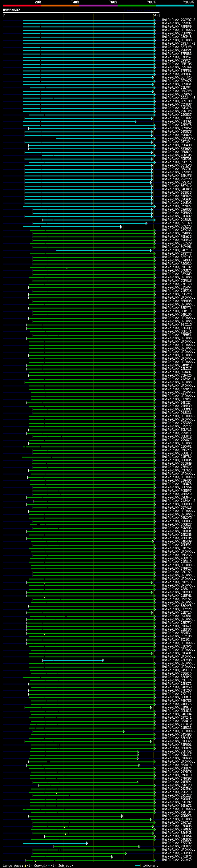This screenshot has width=197, height=868.
Task: Click the UniRef100_Q9SVD7-3 label
Action: [179, 139]
